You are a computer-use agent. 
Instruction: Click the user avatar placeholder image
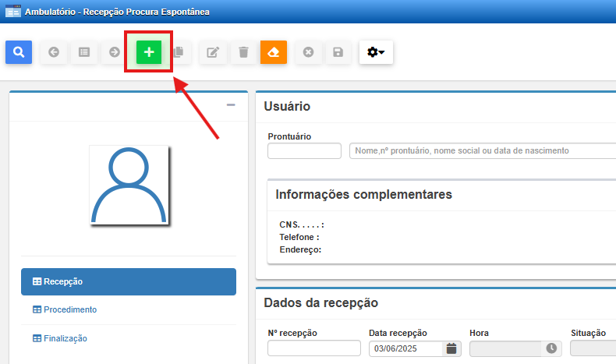pos(128,184)
